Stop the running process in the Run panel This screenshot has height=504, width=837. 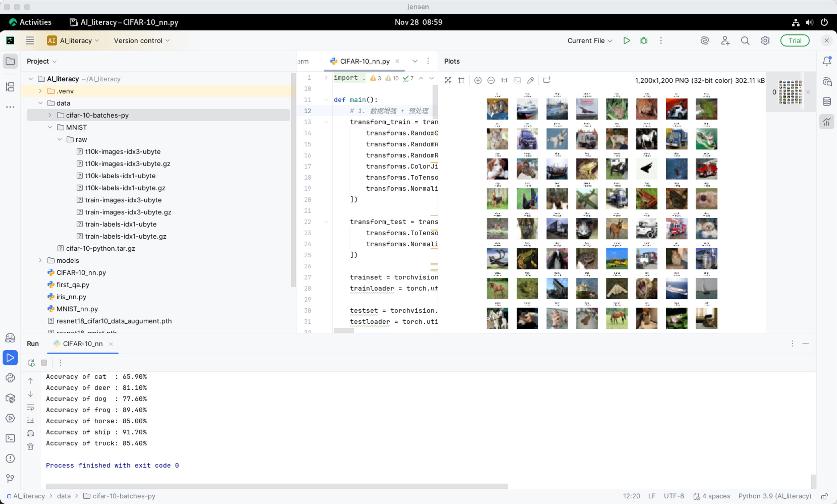click(44, 363)
